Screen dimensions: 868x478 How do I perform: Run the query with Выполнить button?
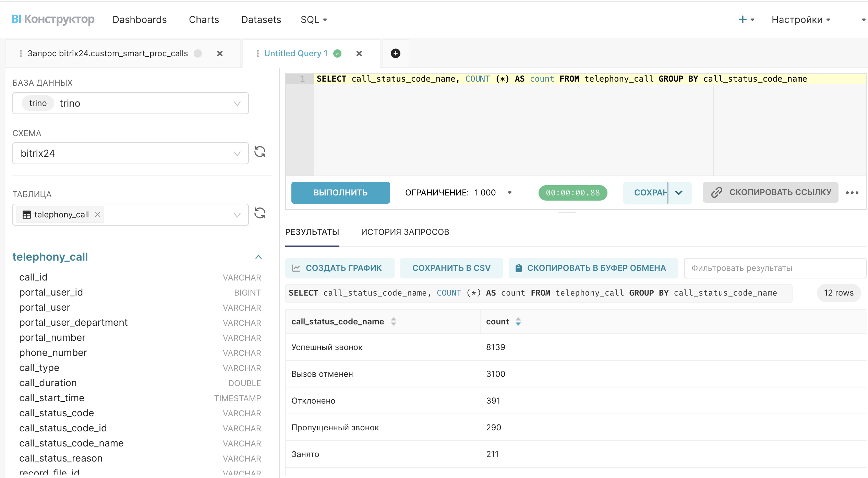click(x=340, y=193)
